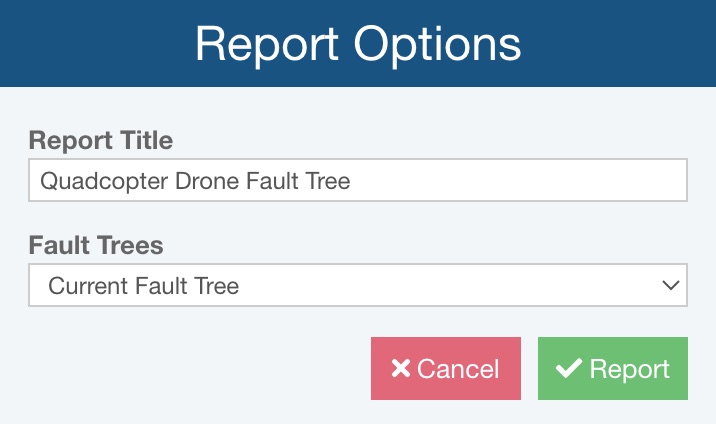Click empty dialog area left of Cancel

click(190, 369)
